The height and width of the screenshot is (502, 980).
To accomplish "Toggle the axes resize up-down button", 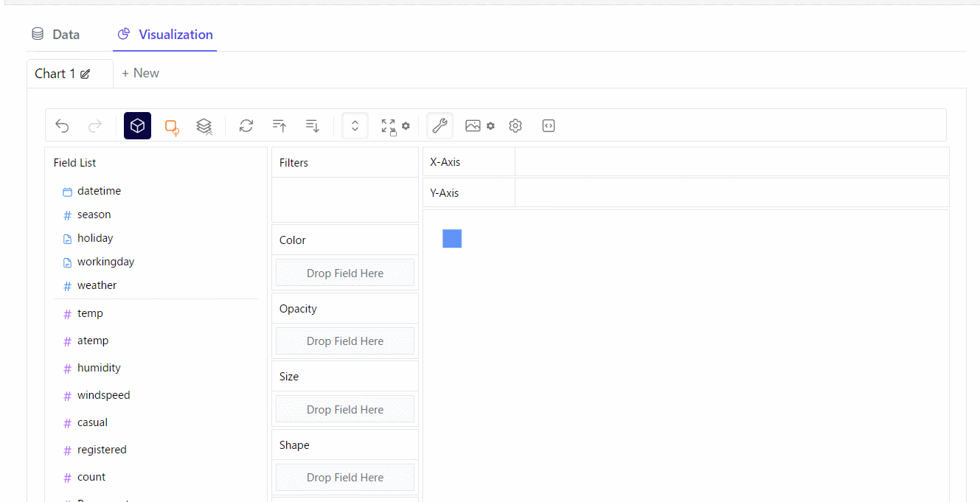I will (355, 126).
